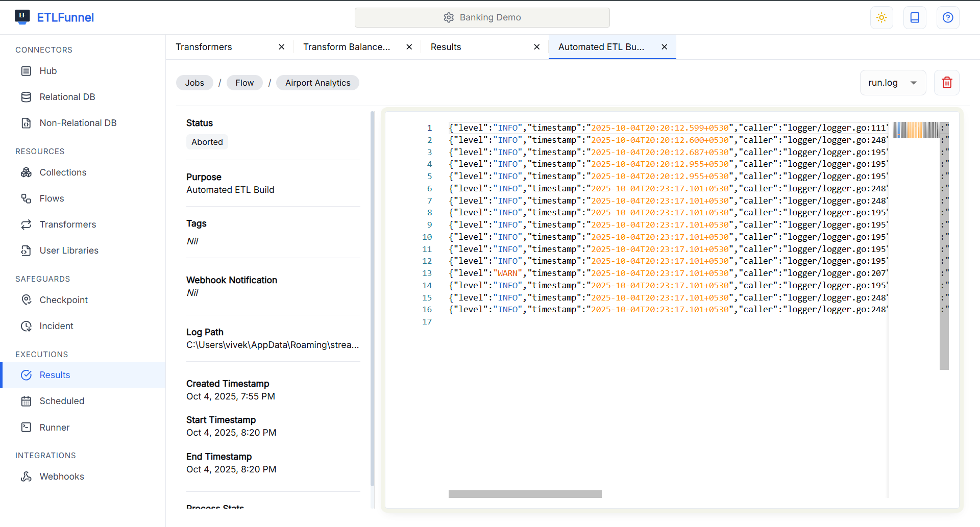View the Incident safeguards

click(56, 325)
